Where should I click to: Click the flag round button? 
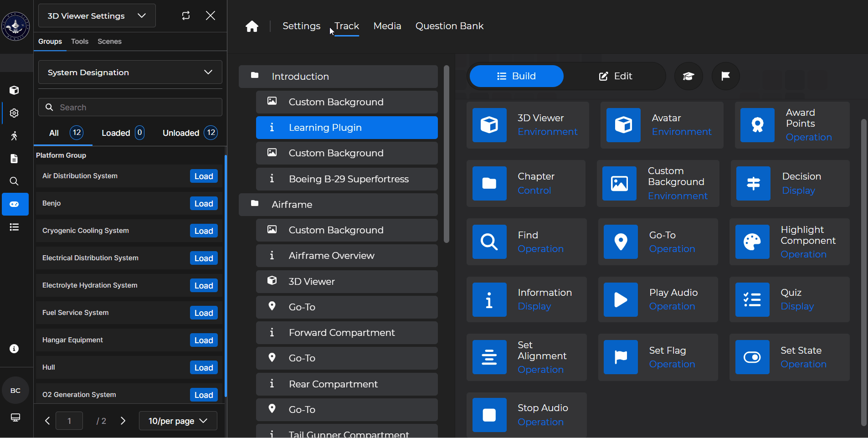[725, 76]
